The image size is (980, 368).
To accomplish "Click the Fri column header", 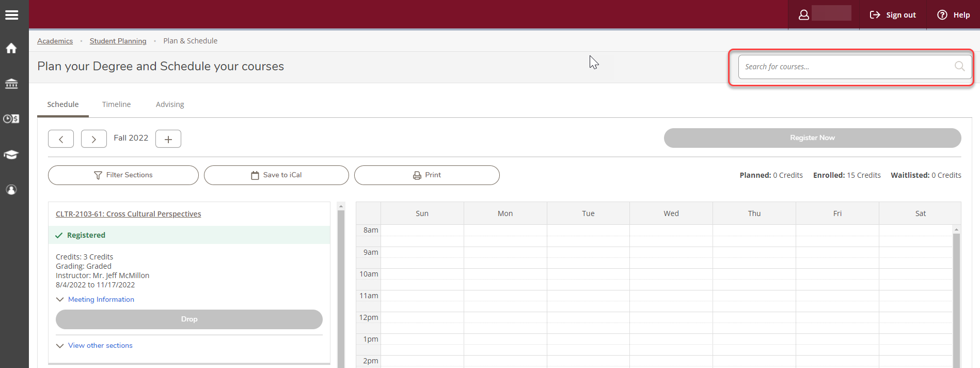I will coord(837,213).
